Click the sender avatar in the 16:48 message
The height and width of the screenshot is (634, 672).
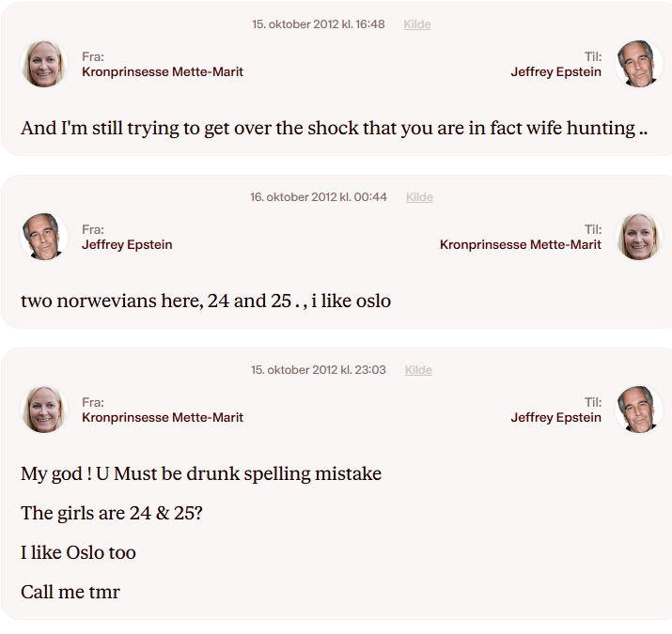pos(44,64)
